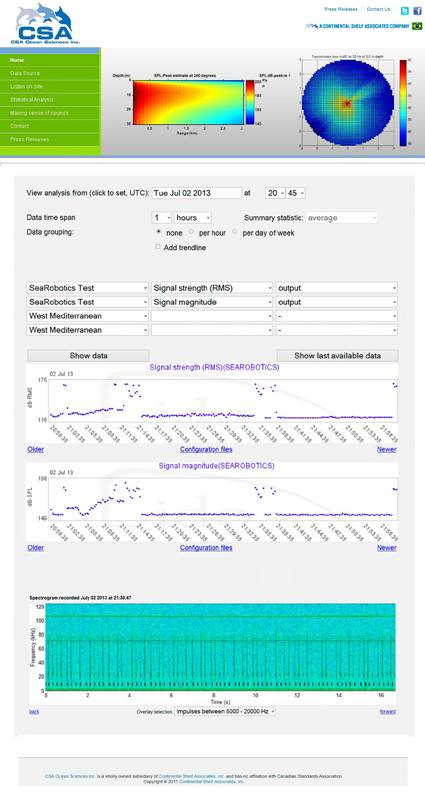Open the Home menu item
Screen dimensions: 425x794
pyautogui.click(x=50, y=60)
